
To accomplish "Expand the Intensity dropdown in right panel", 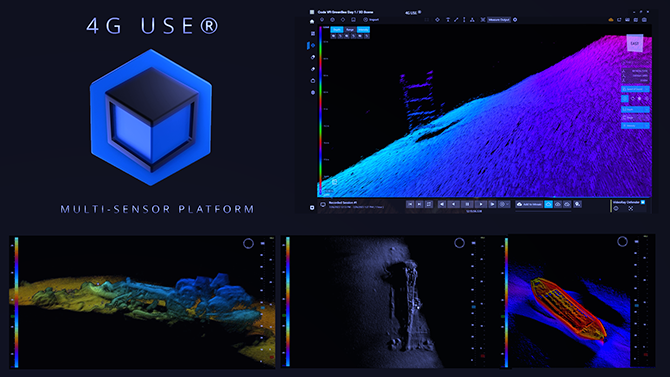I will 635,126.
